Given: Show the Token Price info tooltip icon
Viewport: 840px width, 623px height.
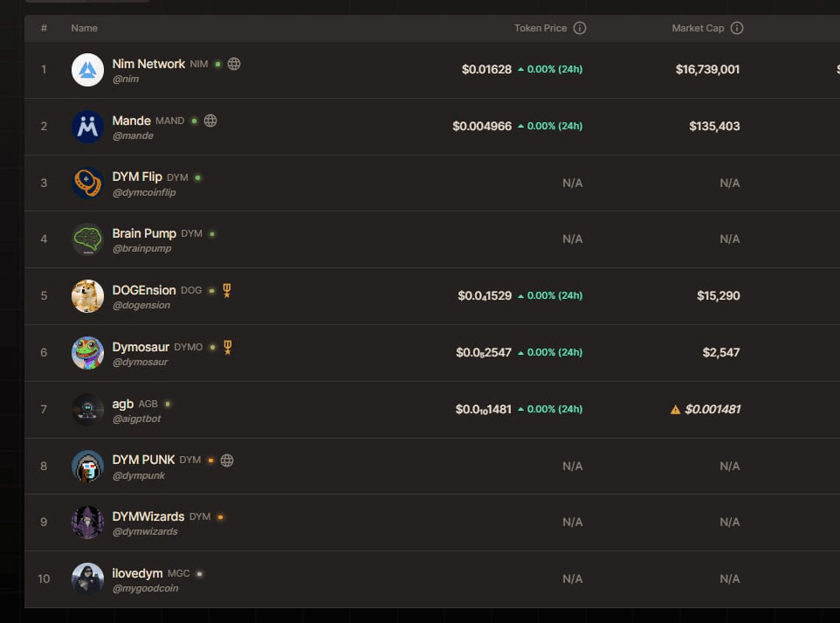Looking at the screenshot, I should pos(580,28).
